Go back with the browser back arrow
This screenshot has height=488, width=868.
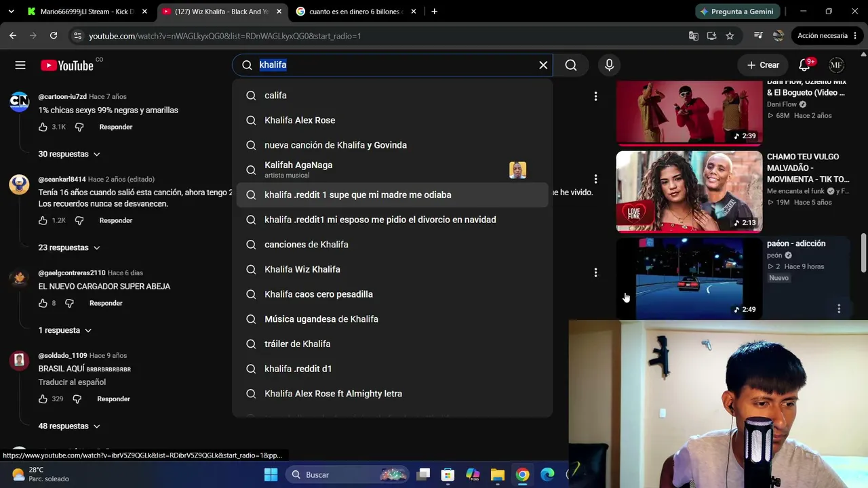click(x=13, y=35)
